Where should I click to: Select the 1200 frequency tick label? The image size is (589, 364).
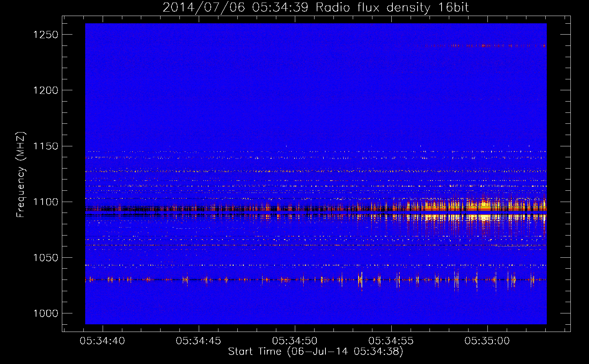click(x=46, y=90)
